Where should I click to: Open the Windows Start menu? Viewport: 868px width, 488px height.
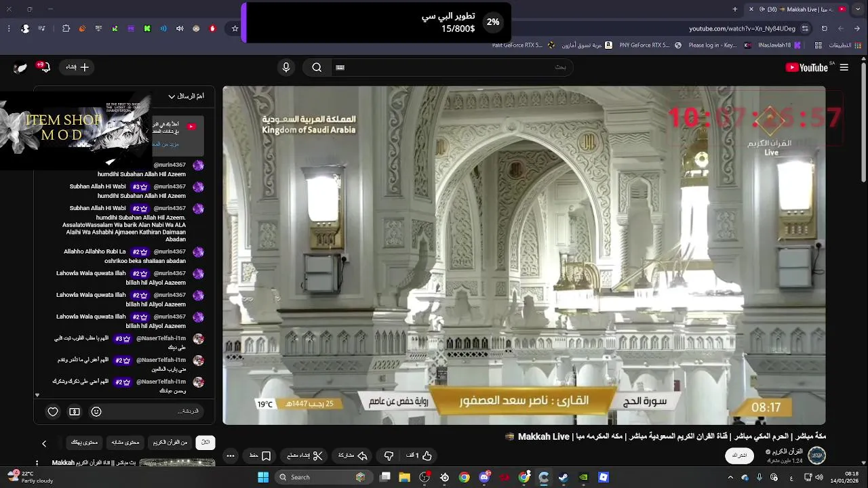tap(263, 477)
